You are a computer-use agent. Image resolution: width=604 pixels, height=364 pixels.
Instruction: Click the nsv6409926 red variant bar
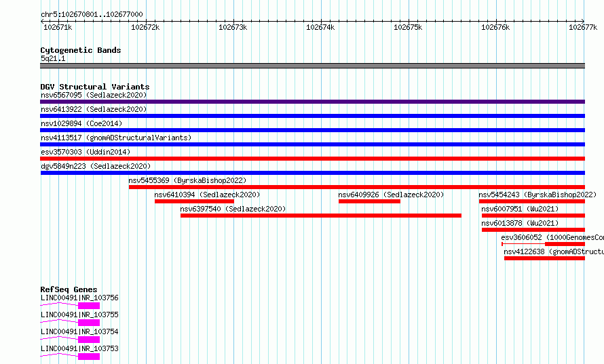(369, 201)
